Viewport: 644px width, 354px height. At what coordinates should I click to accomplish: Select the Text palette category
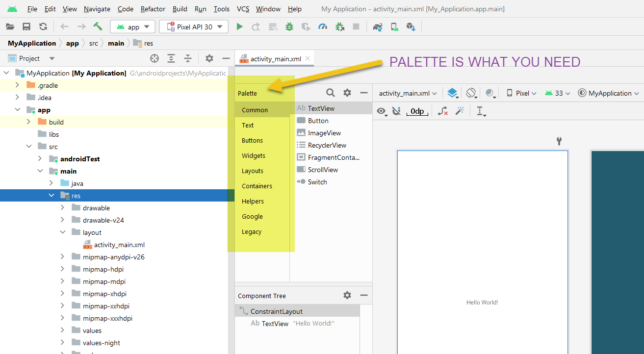coord(248,125)
